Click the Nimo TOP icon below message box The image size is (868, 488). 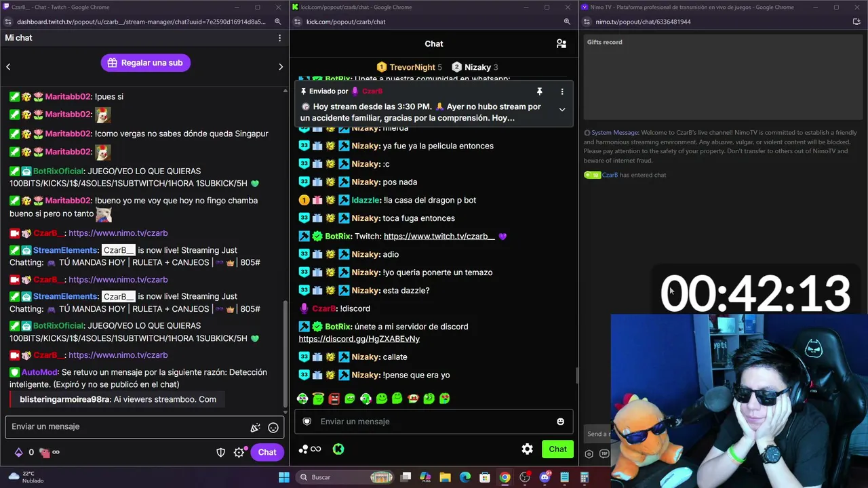604,454
